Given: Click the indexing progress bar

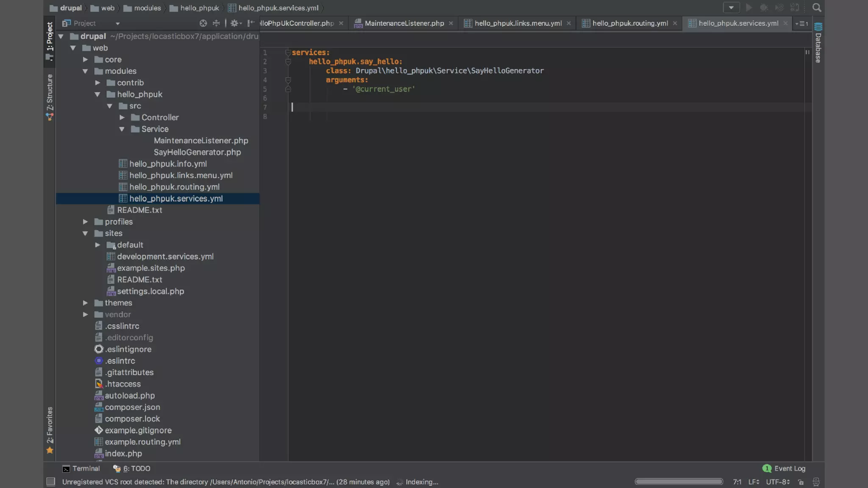Looking at the screenshot, I should [x=679, y=482].
